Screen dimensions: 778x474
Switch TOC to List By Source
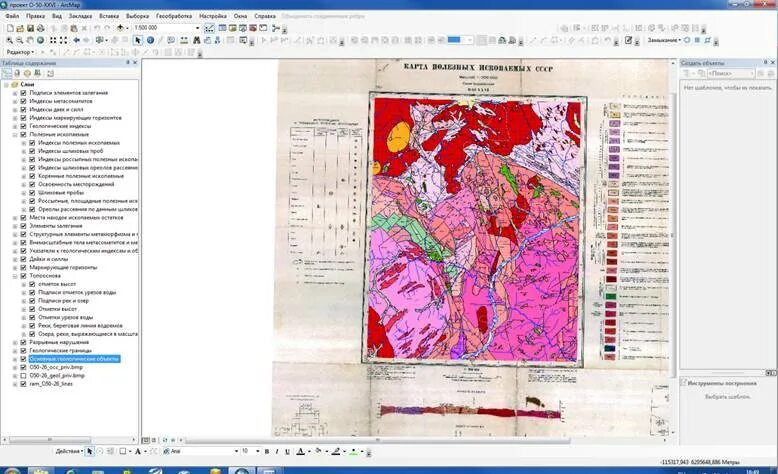[x=17, y=73]
